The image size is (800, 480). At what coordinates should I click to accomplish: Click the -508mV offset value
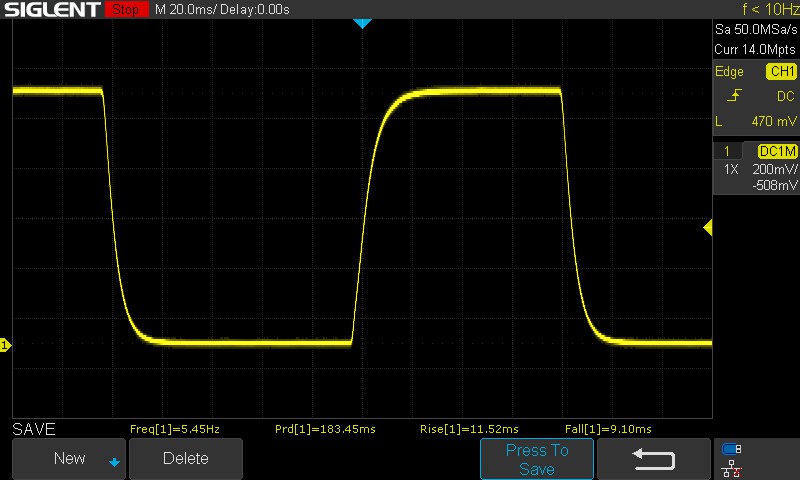pos(774,185)
